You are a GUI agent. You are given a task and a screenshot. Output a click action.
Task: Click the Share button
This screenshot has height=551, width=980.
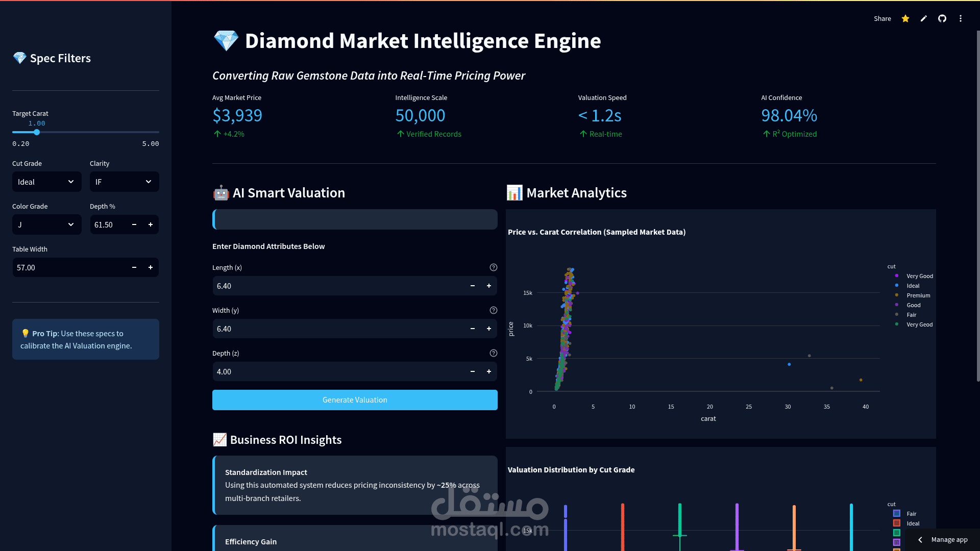click(x=882, y=18)
